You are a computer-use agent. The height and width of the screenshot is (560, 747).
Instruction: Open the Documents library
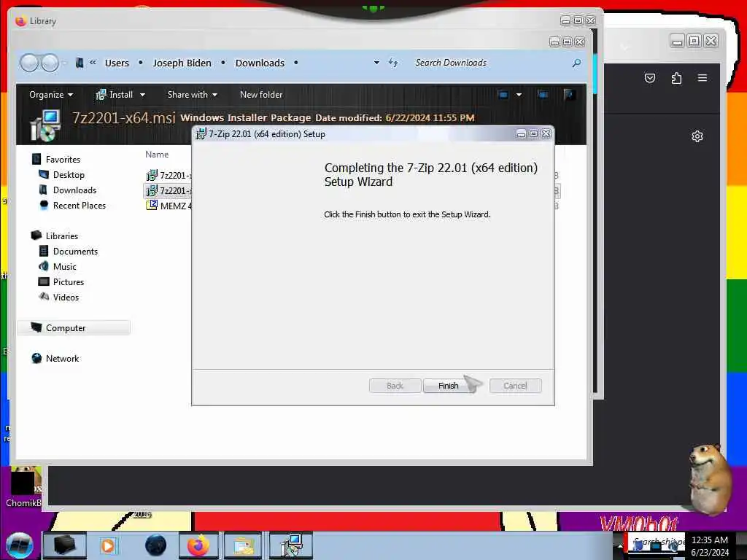[x=75, y=251]
